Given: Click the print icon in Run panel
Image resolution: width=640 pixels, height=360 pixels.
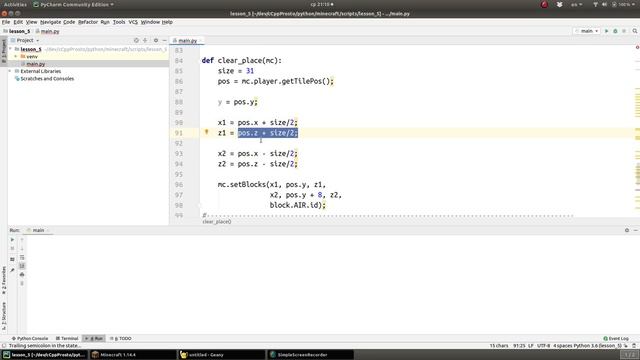Looking at the screenshot, I should [x=22, y=274].
